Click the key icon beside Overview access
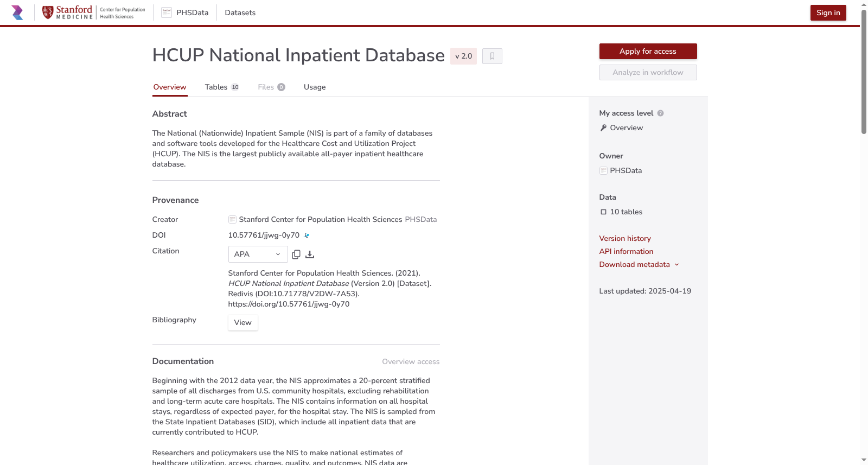Screen dimensions: 868x465 603,128
